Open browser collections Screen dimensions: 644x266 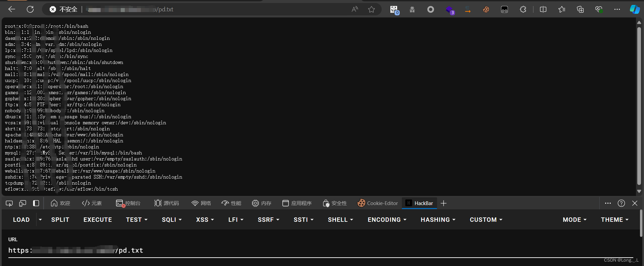[580, 9]
